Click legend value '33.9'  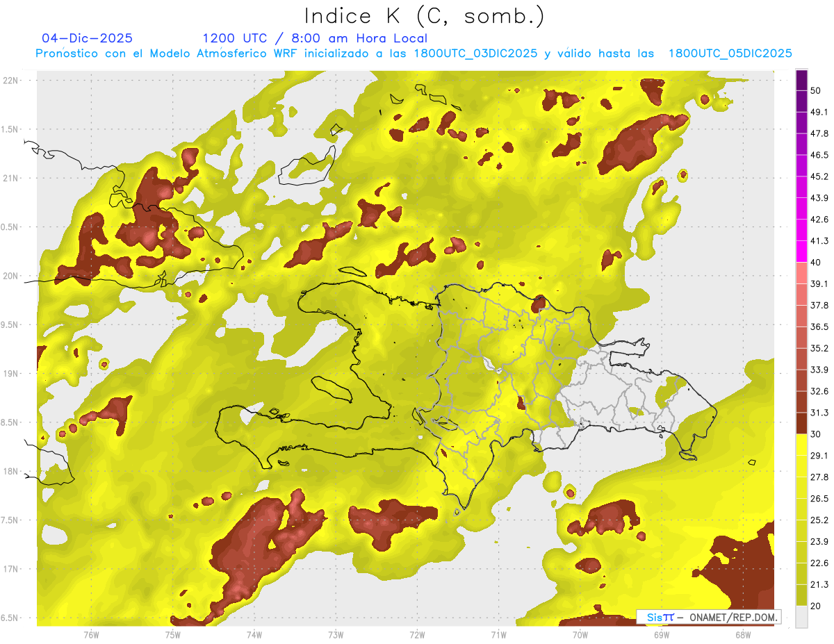pos(819,370)
